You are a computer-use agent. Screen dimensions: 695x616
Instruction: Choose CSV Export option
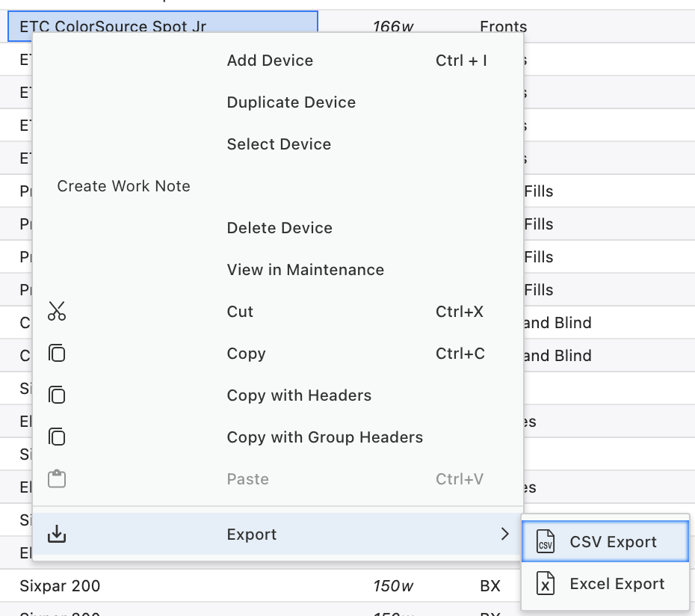point(613,543)
